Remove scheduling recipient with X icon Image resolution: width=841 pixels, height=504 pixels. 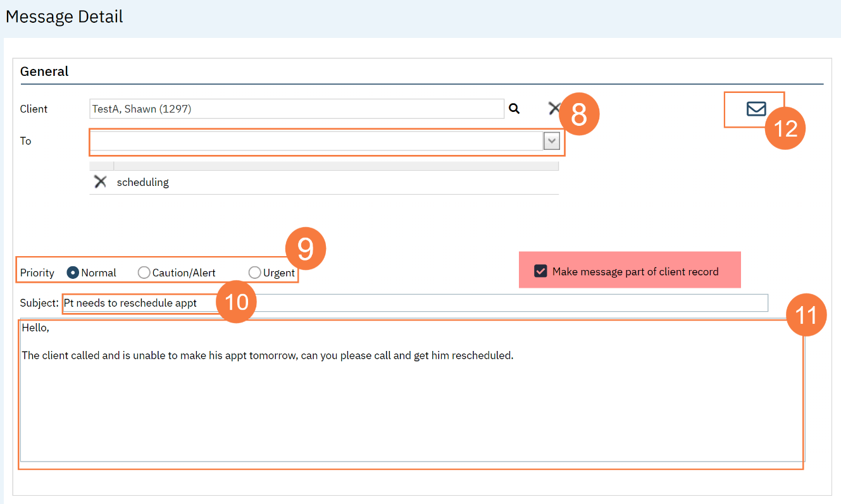[100, 182]
